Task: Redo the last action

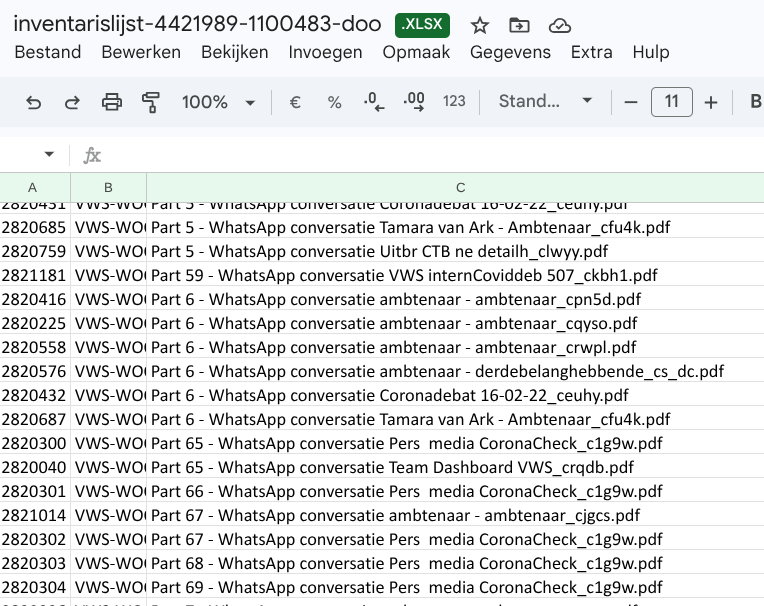Action: point(72,102)
